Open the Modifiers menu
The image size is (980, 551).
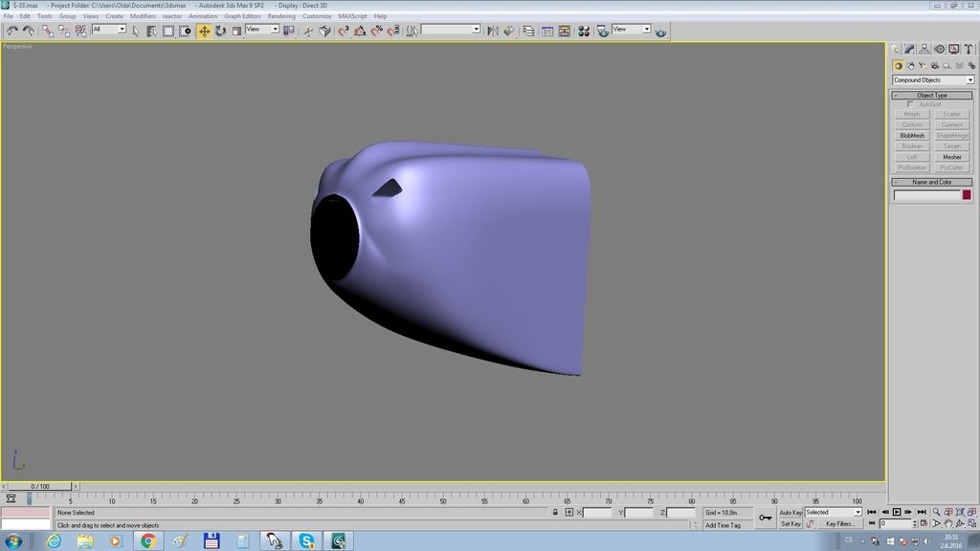pos(143,16)
